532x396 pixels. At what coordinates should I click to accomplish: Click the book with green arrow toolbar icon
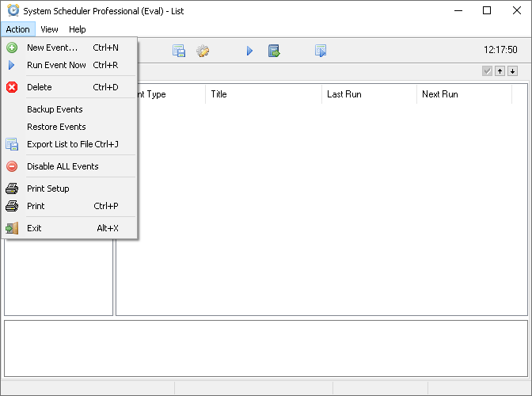pos(274,51)
